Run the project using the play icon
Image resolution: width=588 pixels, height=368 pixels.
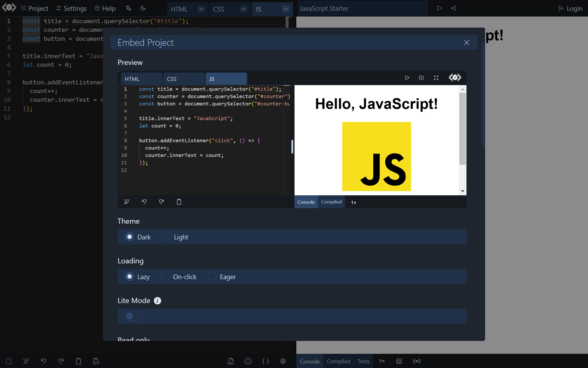tap(439, 8)
